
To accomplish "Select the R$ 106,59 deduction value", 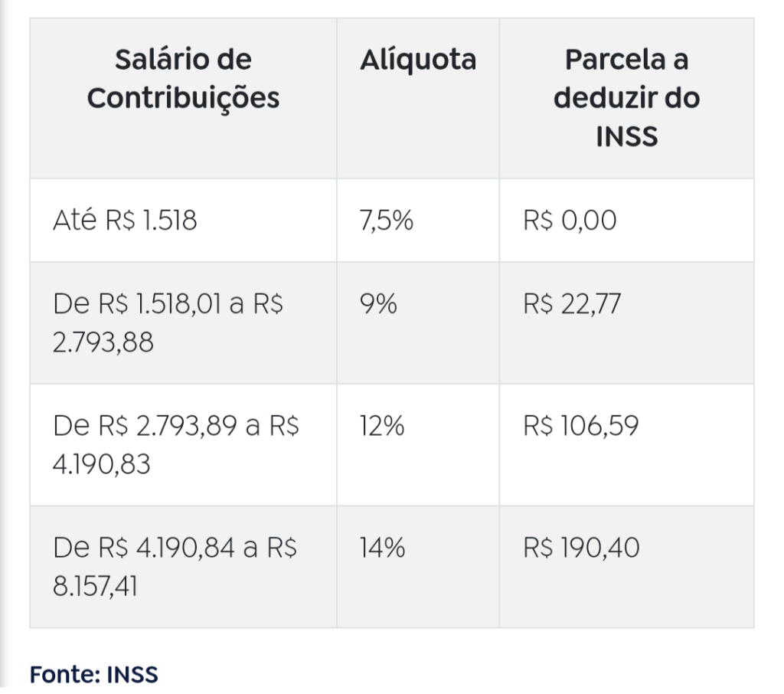I will 581,426.
